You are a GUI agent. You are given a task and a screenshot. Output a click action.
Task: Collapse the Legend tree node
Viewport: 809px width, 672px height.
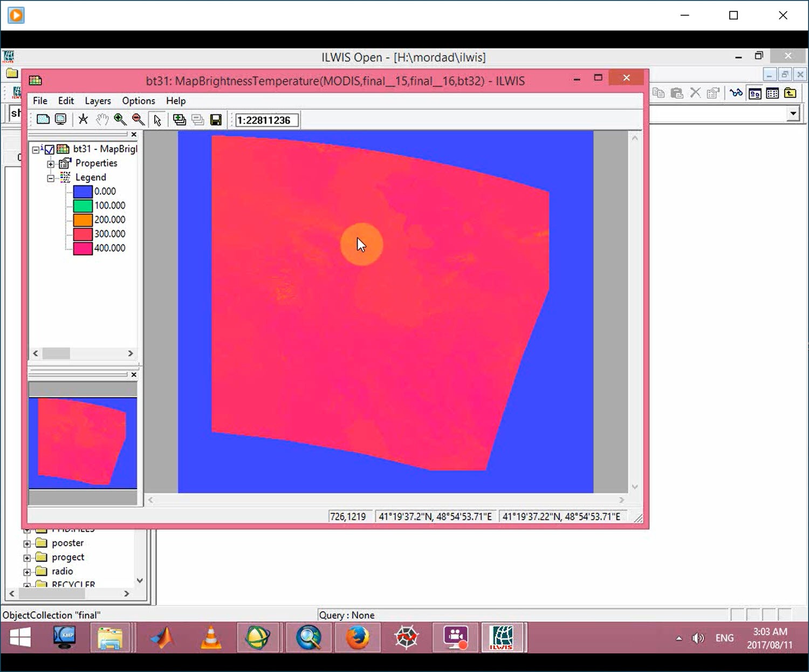[x=50, y=178]
